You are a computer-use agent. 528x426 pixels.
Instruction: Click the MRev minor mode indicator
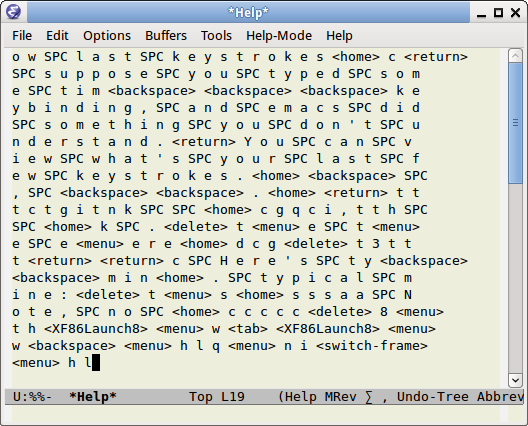pos(340,397)
